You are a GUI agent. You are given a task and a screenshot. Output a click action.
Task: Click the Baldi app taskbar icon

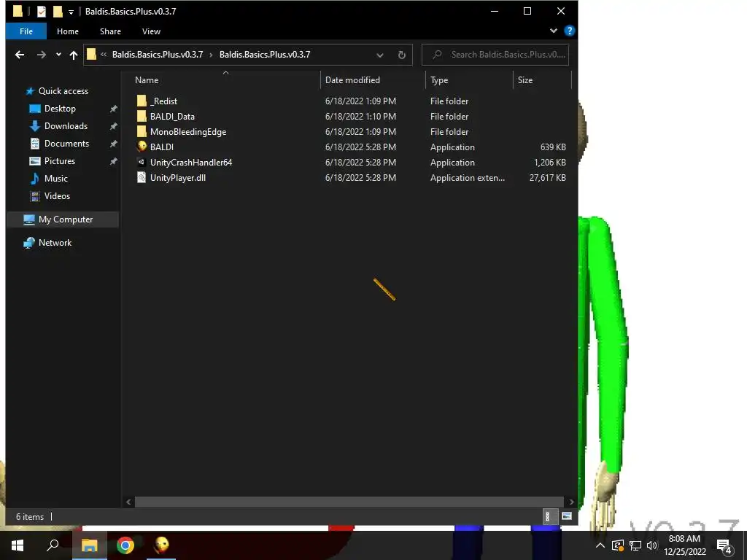pyautogui.click(x=161, y=545)
